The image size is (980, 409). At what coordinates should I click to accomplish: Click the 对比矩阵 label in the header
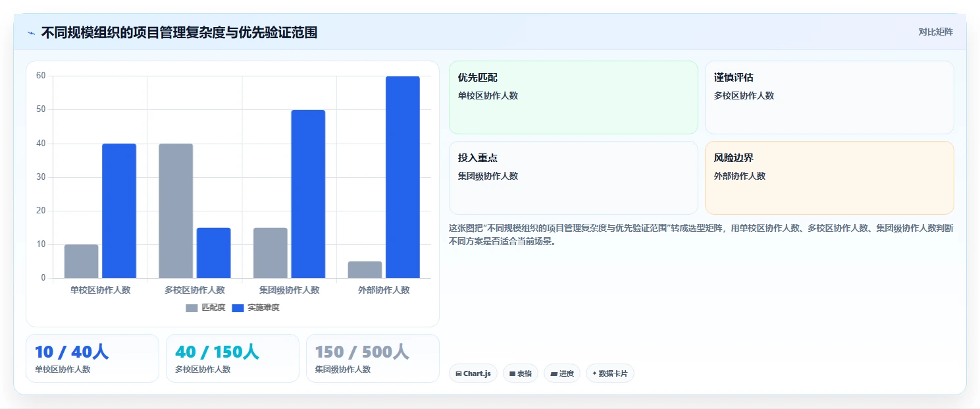pos(935,32)
